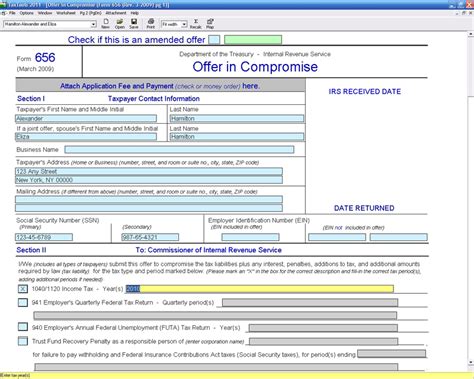The height and width of the screenshot is (379, 474).
Task: Click the scroll-up arrow of the vertical scrollbar
Action: [x=471, y=34]
